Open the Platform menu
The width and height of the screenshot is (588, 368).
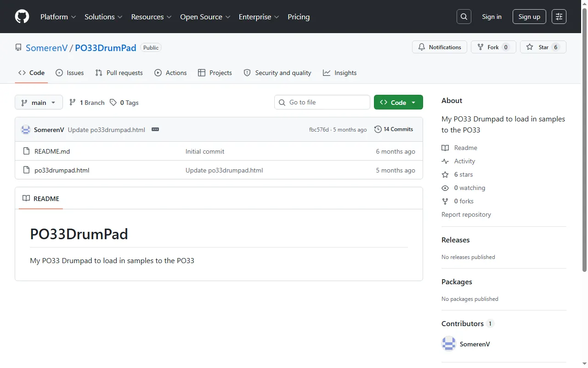(58, 17)
